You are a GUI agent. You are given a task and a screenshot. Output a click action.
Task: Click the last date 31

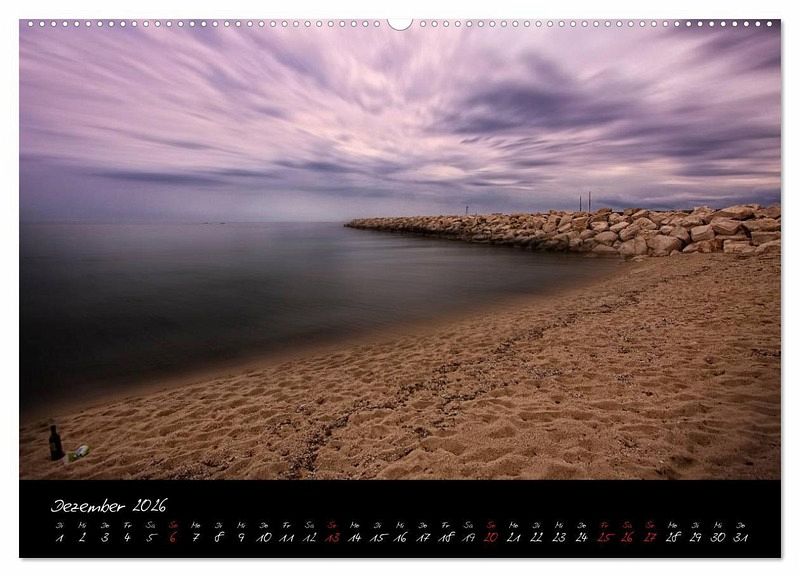click(740, 537)
